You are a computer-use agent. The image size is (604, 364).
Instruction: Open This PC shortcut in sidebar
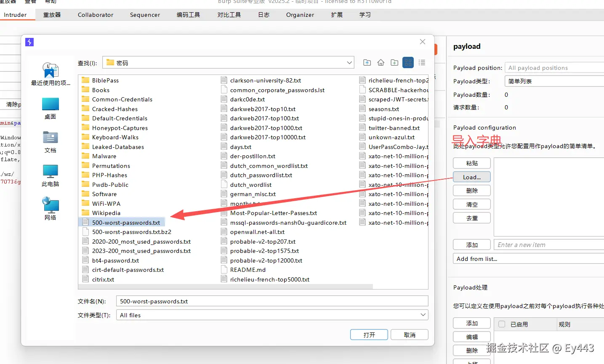tap(51, 175)
